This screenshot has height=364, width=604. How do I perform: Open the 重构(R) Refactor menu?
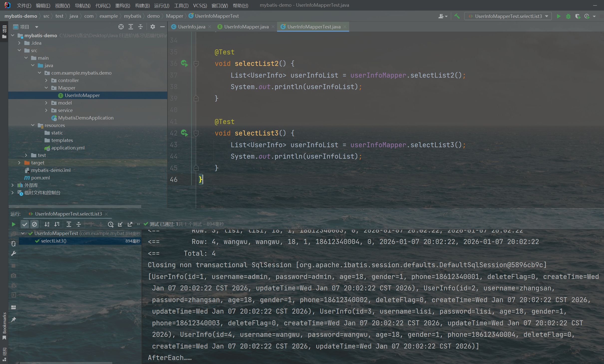pos(123,5)
